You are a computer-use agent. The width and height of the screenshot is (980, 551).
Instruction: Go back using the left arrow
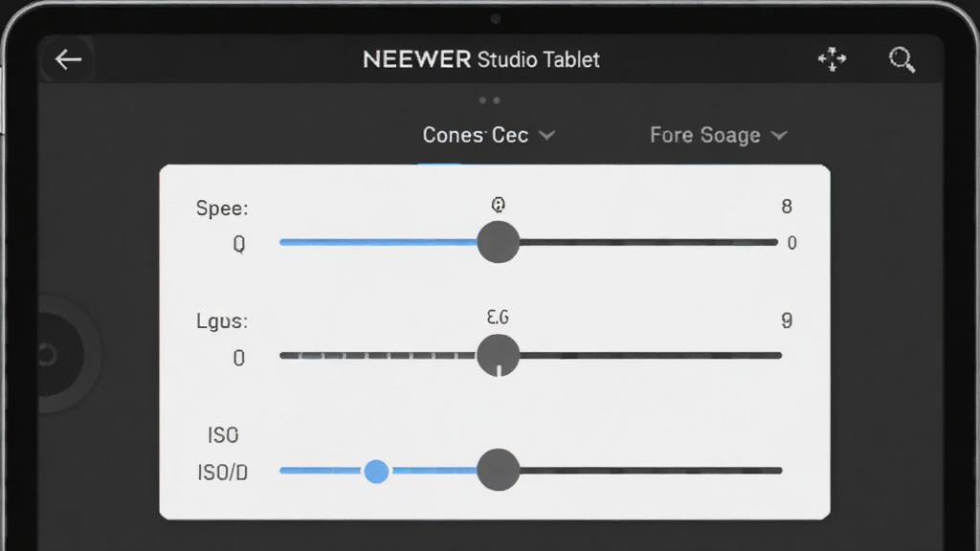[68, 59]
